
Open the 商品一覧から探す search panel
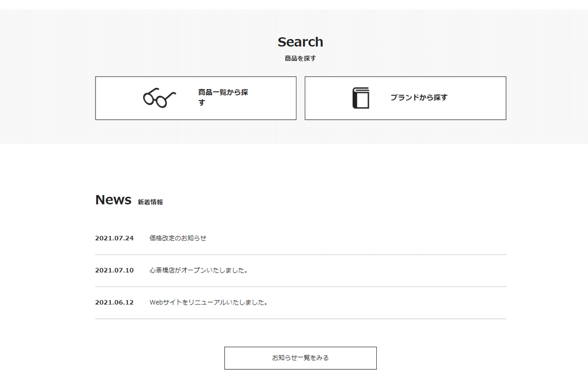pos(196,98)
